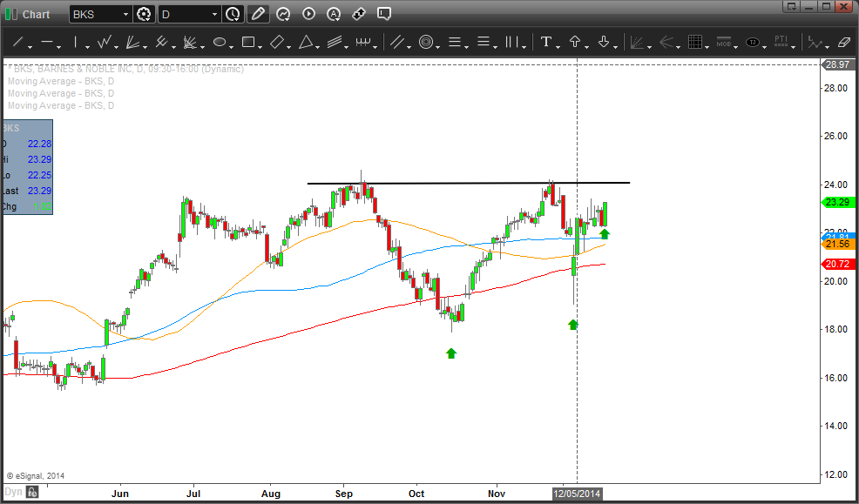Select the down arrow marker tool
859x504 pixels.
tap(603, 42)
